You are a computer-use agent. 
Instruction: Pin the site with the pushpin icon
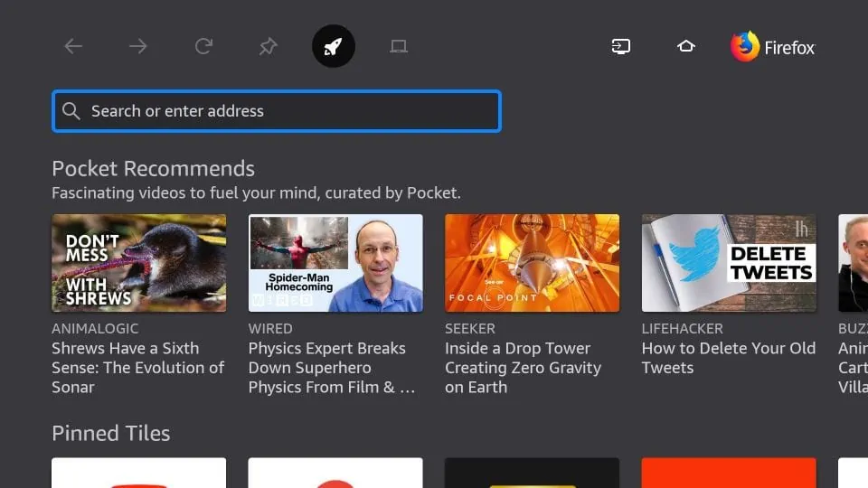(269, 46)
